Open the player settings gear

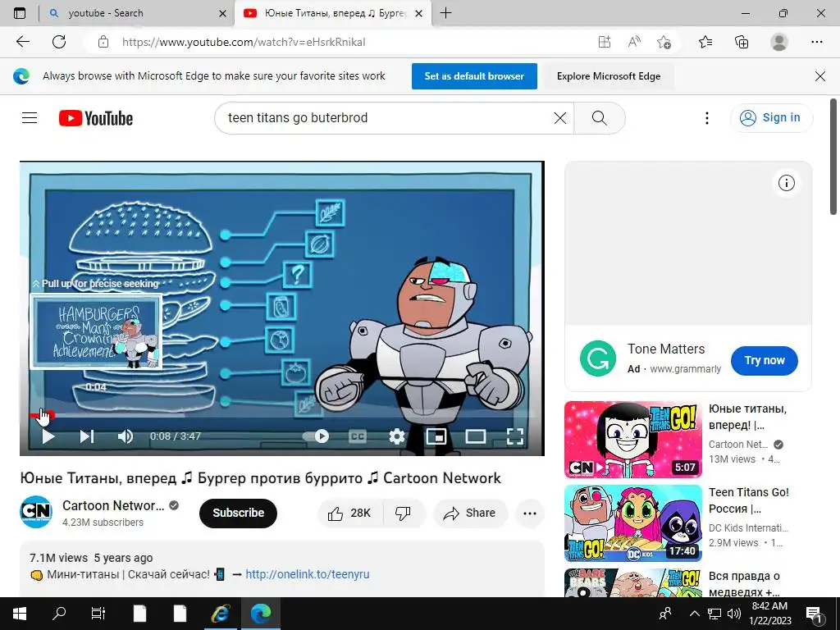coord(396,436)
